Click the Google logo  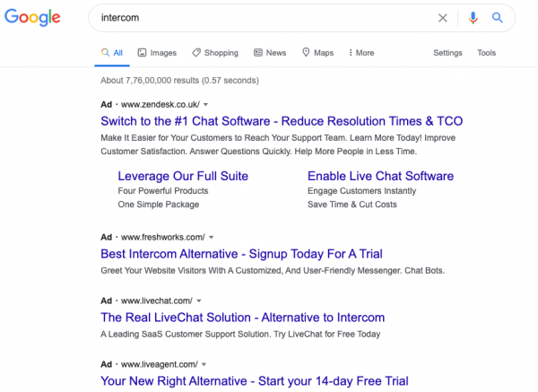click(31, 18)
